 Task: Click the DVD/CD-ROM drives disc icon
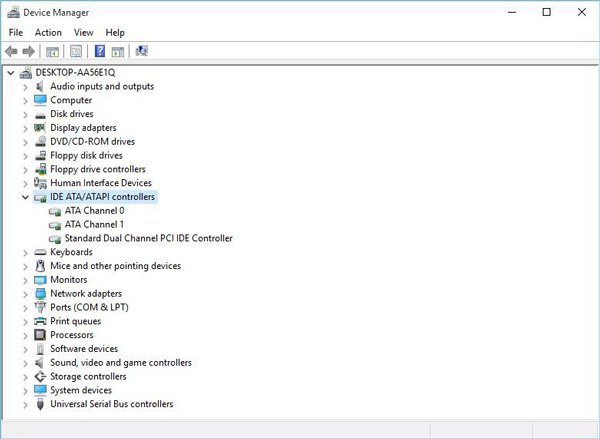pyautogui.click(x=40, y=142)
